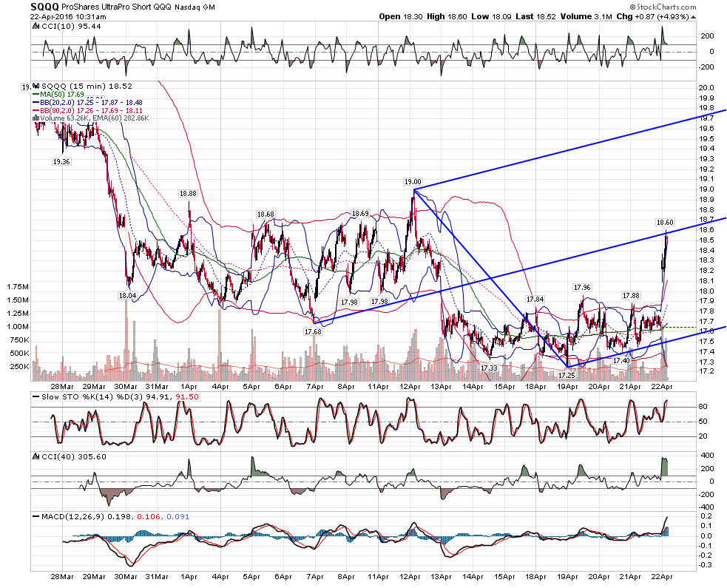Click the 1.75M volume axis label
727x588 pixels.
18,286
